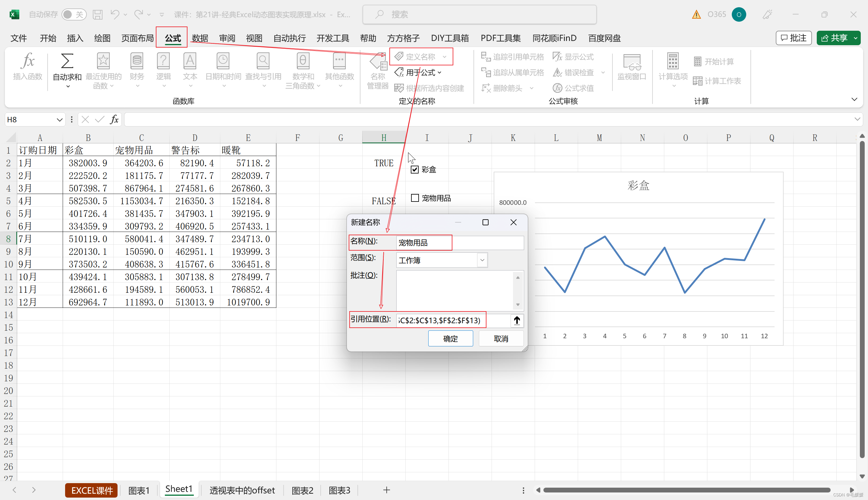The image size is (868, 500).
Task: Toggle the AutoSave (自动保存) switch
Action: [x=74, y=14]
